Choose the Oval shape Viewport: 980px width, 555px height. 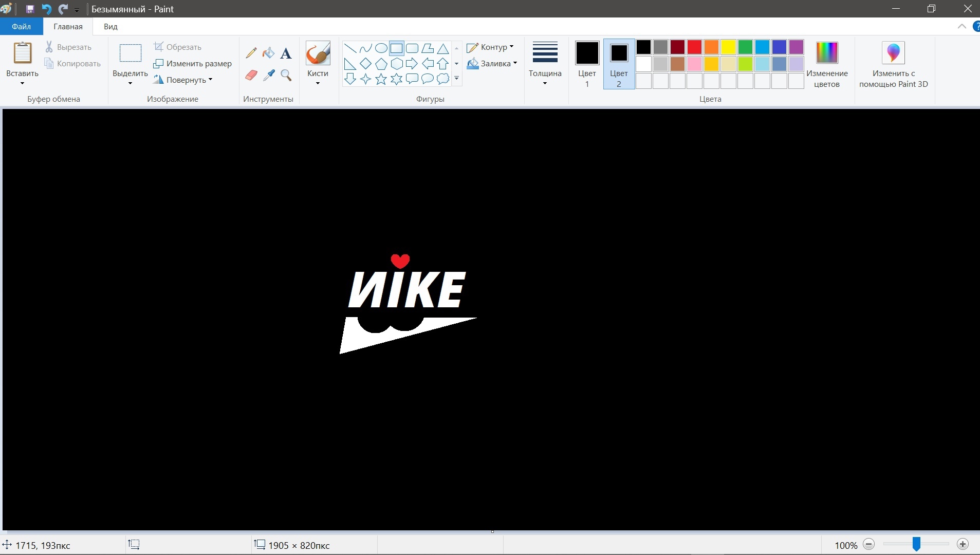[x=381, y=48]
